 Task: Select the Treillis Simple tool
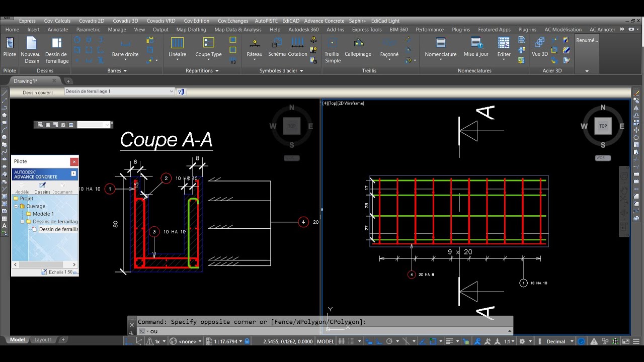coord(333,50)
